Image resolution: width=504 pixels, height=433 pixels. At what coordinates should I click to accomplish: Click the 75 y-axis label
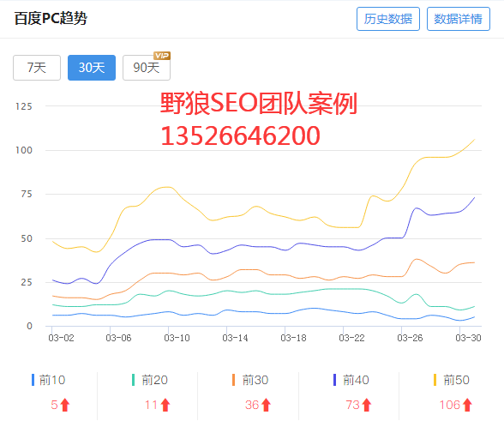[27, 194]
